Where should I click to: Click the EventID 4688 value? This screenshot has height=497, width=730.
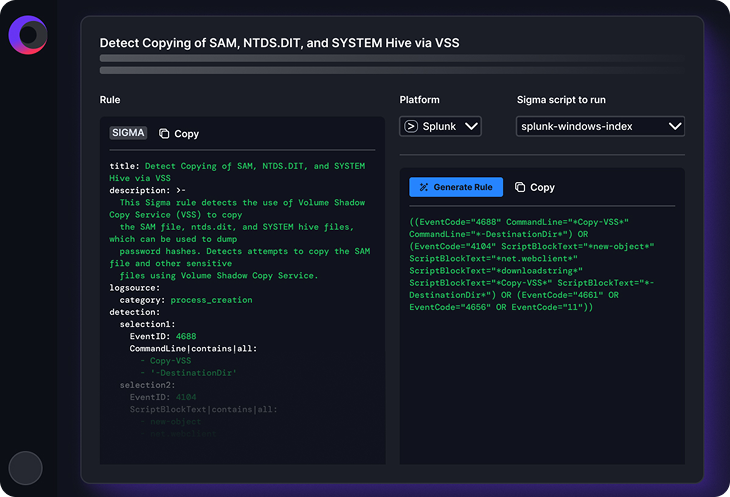[x=186, y=336]
